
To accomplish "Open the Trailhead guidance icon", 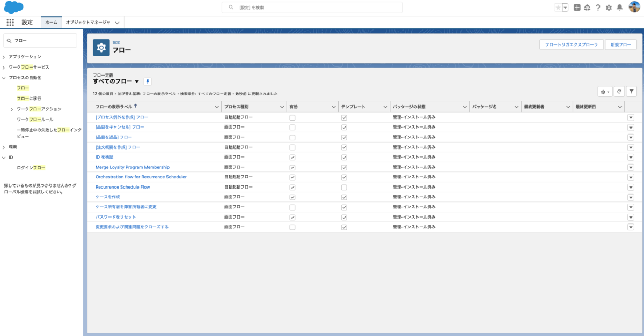I will [x=587, y=8].
